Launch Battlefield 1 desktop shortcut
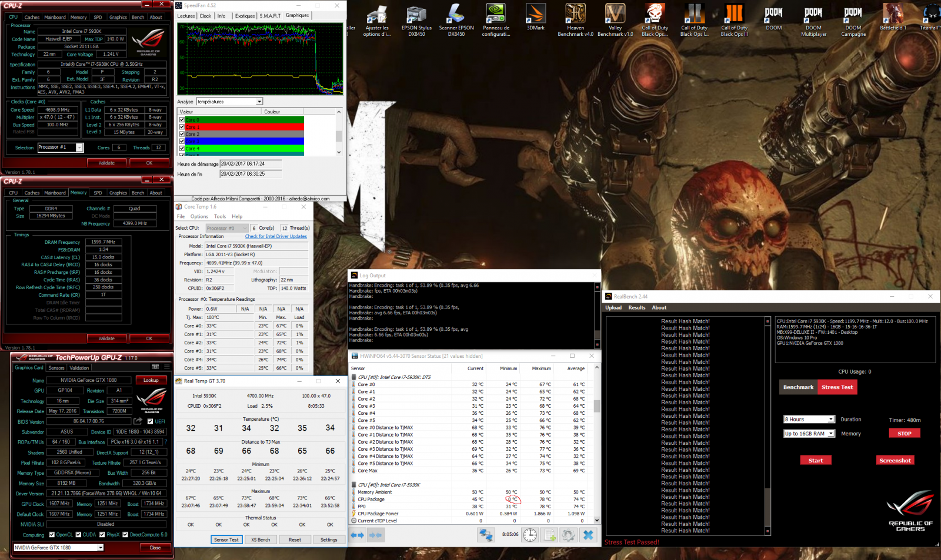Viewport: 941px width, 560px height. pos(893,17)
